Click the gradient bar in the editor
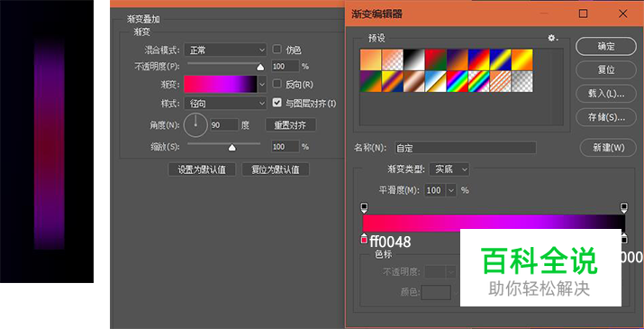Viewport: 644px width, 329px height. (494, 224)
